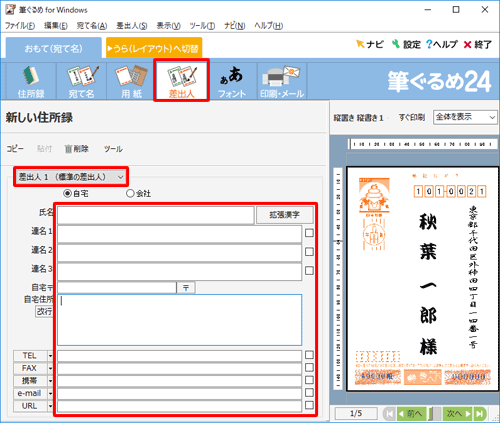Click the 削除 trash delete button

point(77,149)
